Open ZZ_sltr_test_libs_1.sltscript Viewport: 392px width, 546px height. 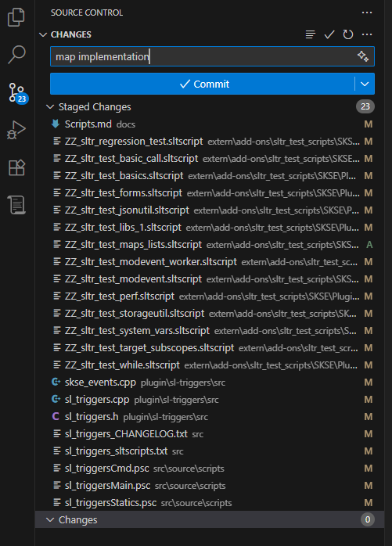coord(123,228)
